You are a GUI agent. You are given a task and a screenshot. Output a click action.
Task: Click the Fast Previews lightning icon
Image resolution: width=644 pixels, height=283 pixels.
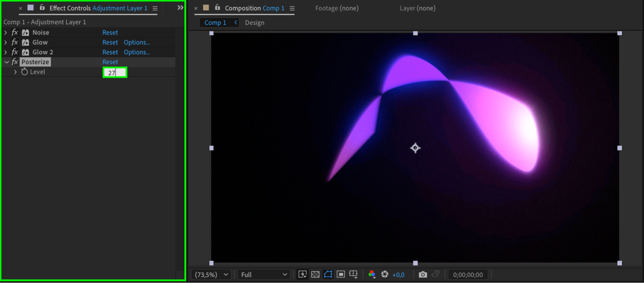pyautogui.click(x=302, y=274)
